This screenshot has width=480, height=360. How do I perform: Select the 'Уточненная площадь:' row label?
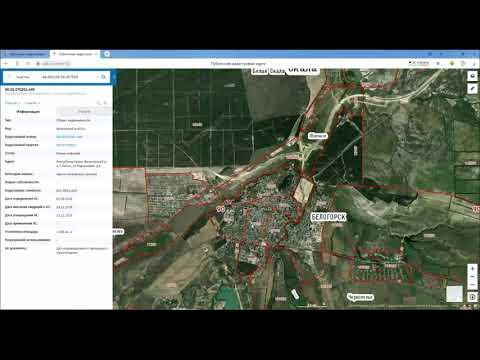click(21, 232)
